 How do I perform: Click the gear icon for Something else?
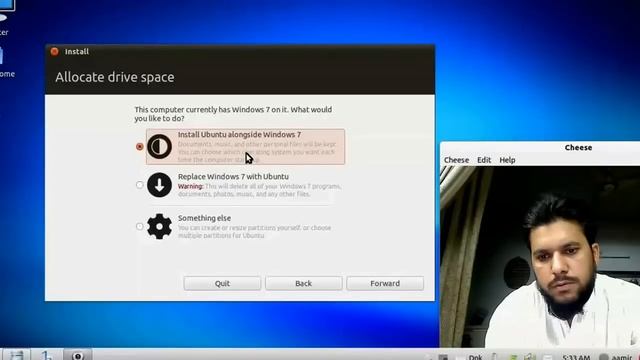click(x=159, y=226)
